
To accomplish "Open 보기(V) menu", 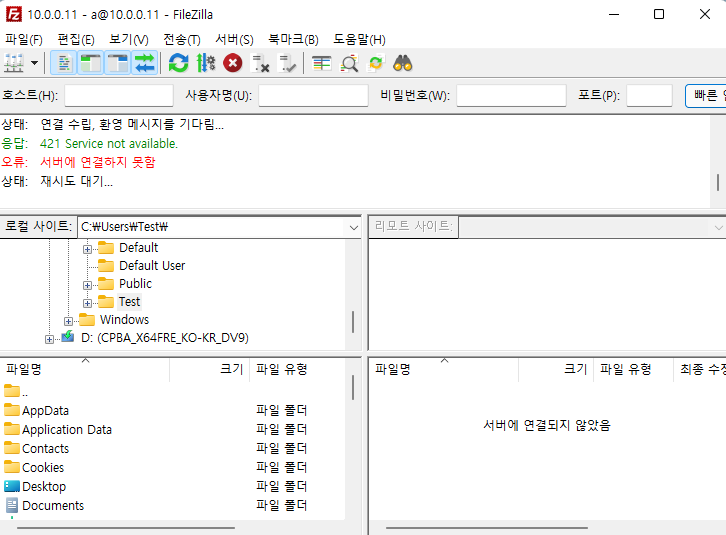I will 129,40.
